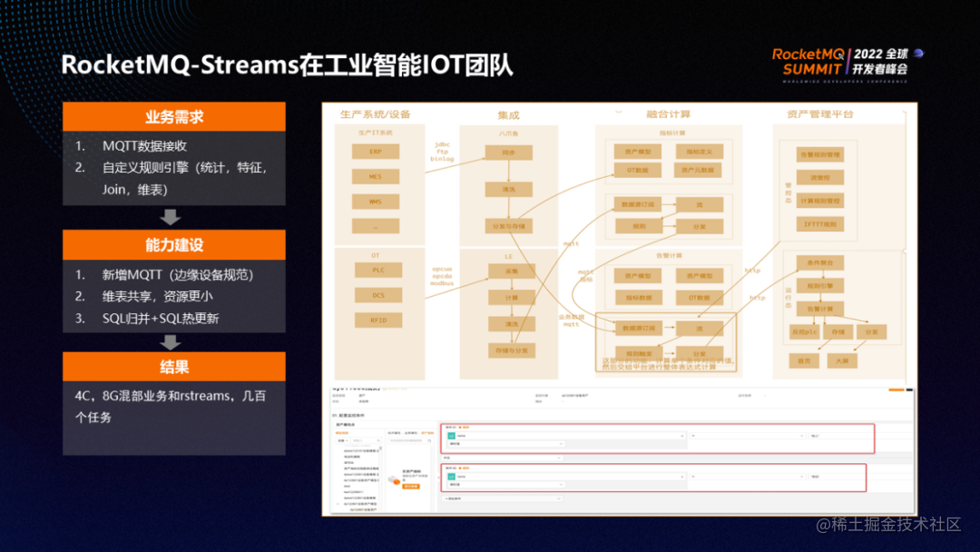Click the 大屏 box
Viewport: 980px width, 552px height.
[x=842, y=360]
